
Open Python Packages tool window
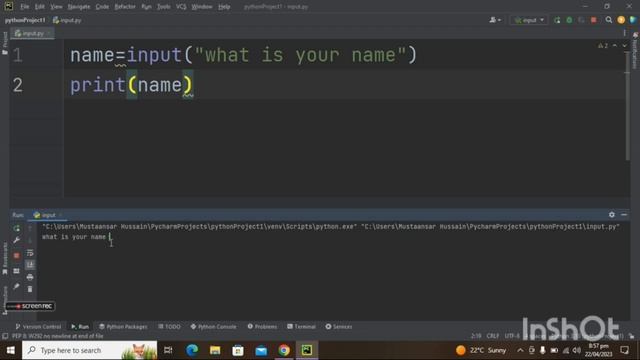[123, 327]
